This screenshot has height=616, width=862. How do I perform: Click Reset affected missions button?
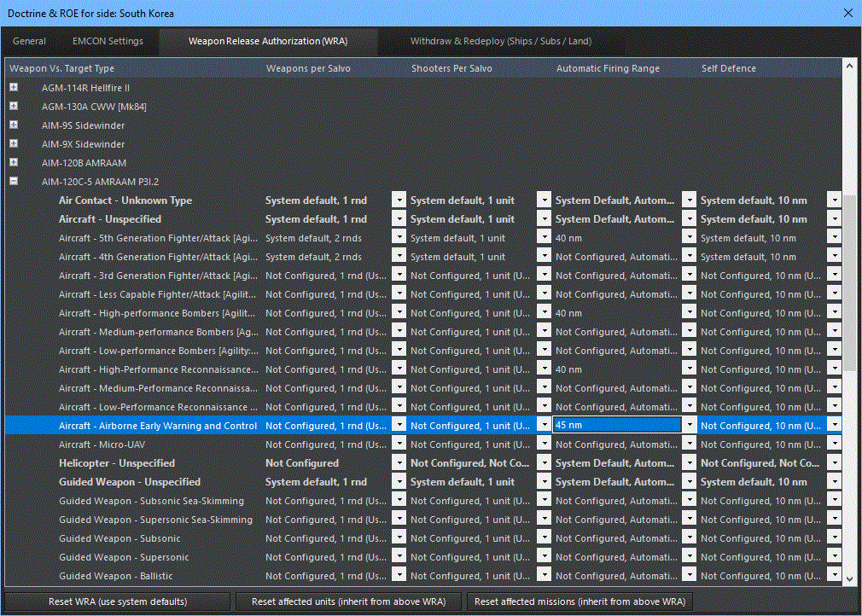coord(579,601)
